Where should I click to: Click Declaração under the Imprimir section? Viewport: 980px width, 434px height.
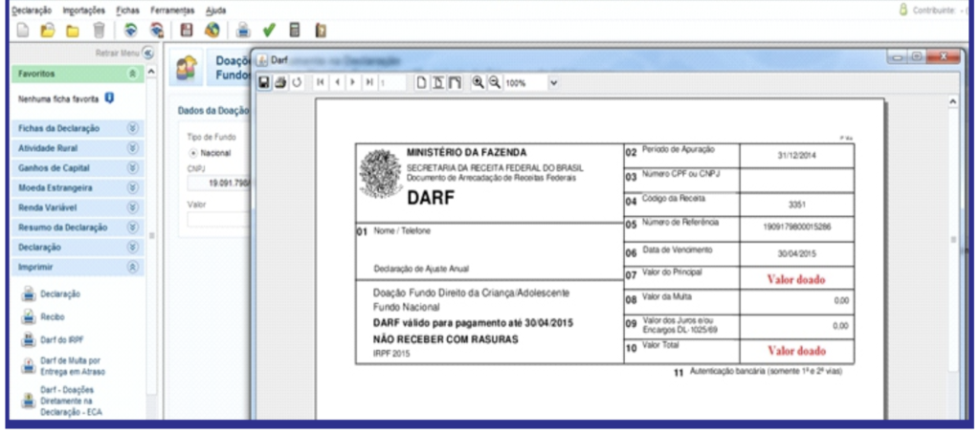tap(60, 294)
